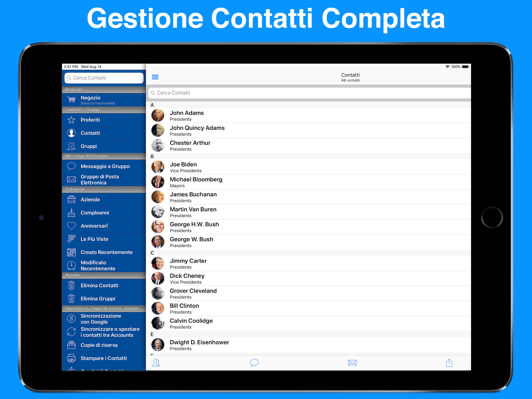Select Elimina Gruppi text label
Viewport: 532px width, 399px height.
98,299
